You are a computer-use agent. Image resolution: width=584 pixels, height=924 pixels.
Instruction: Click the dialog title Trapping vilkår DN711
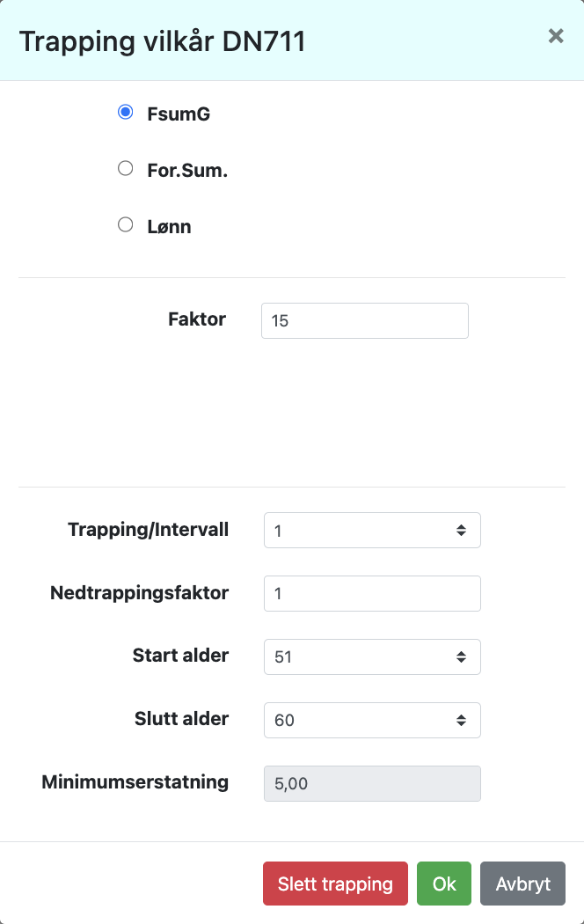coord(163,41)
